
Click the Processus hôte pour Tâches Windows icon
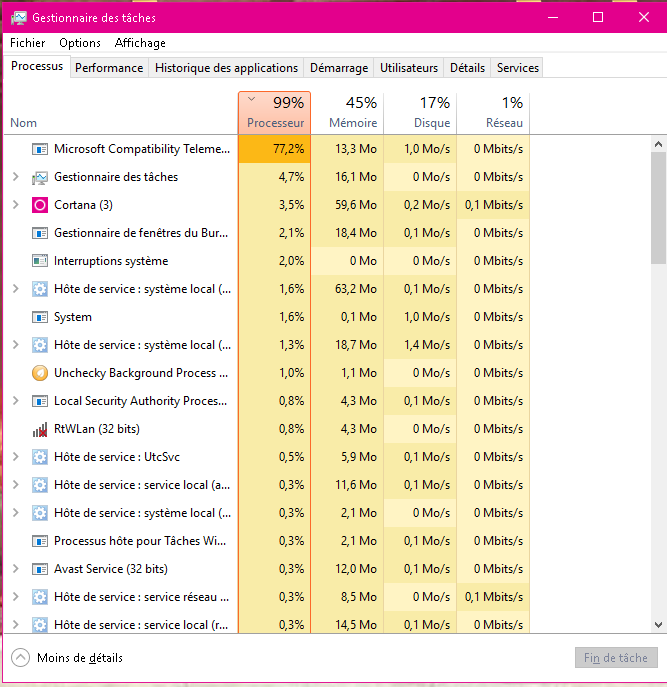point(40,541)
